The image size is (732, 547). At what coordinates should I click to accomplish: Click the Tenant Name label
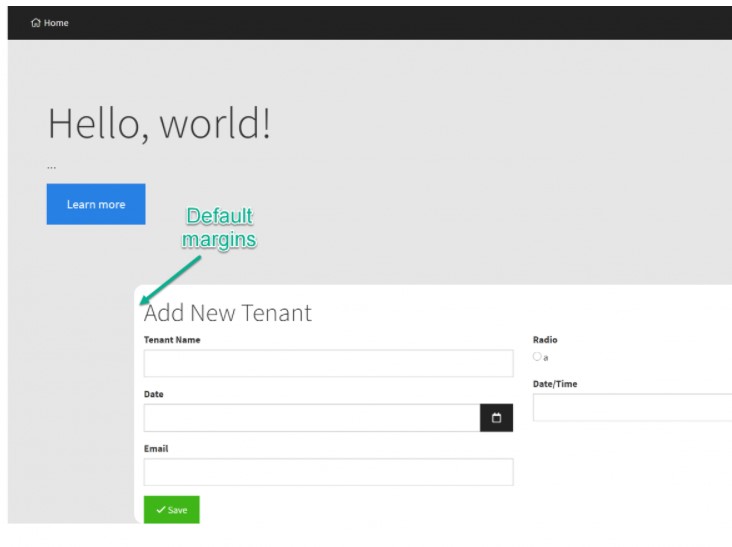(x=172, y=340)
